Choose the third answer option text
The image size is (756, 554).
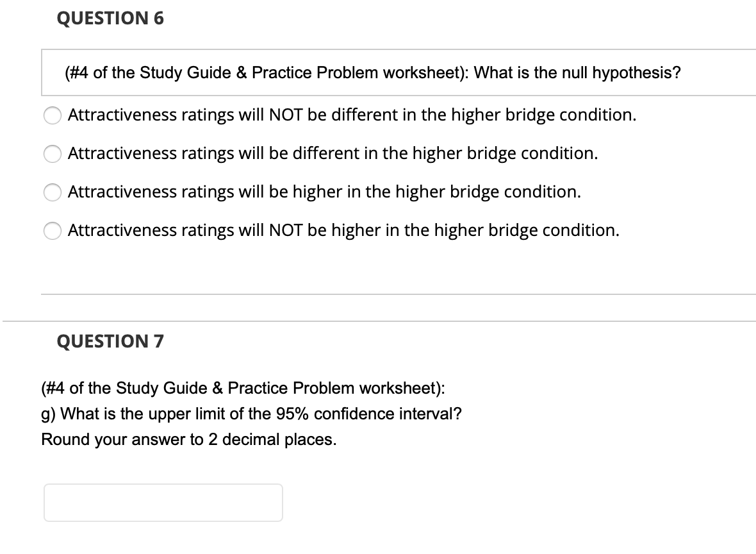(x=324, y=192)
